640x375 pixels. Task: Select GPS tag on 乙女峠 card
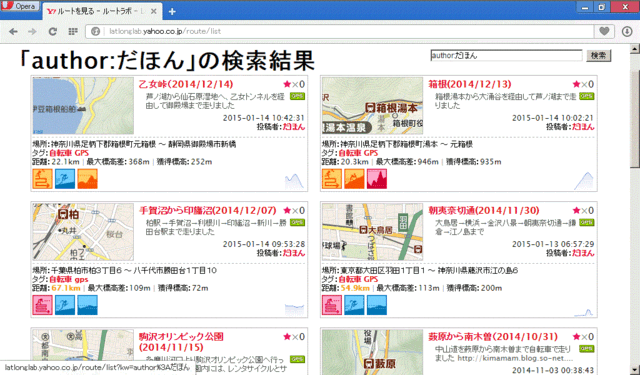pyautogui.click(x=82, y=153)
